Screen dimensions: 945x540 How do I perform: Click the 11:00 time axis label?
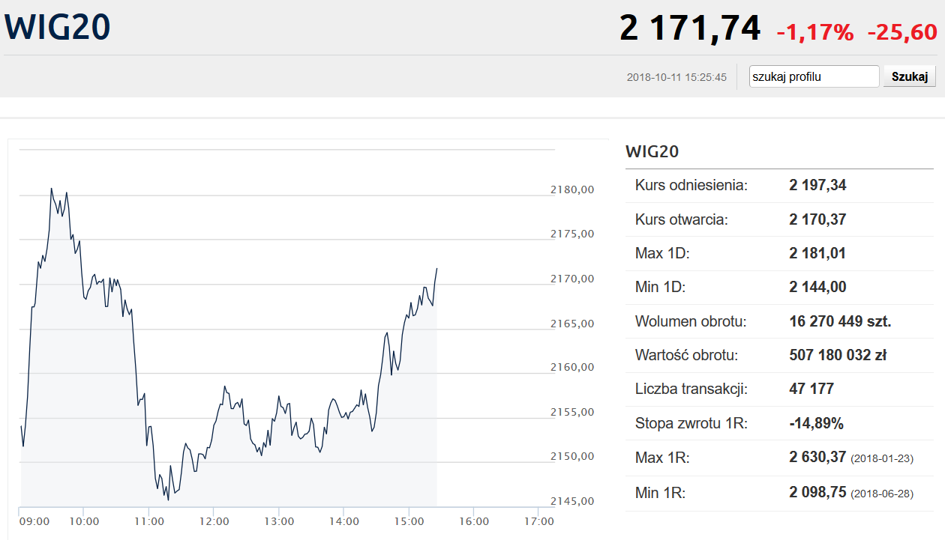pyautogui.click(x=149, y=521)
